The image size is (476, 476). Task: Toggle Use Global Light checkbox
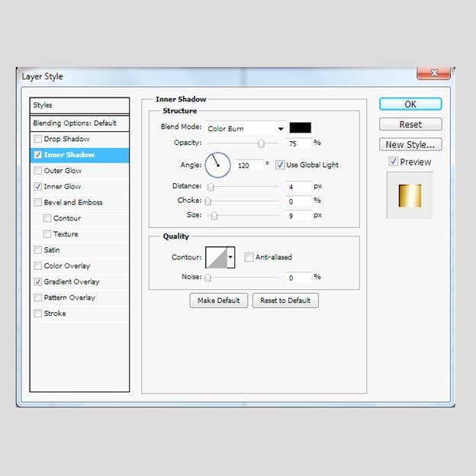click(x=280, y=165)
